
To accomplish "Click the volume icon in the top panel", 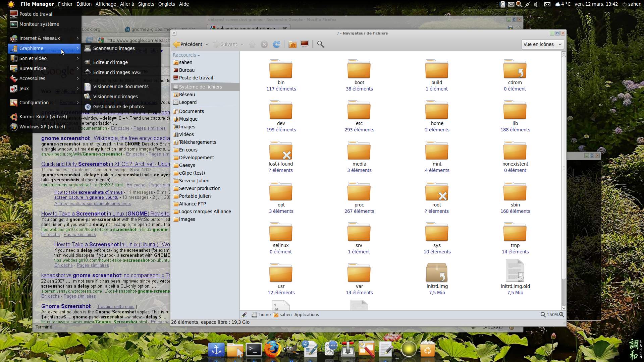I will coord(537,4).
